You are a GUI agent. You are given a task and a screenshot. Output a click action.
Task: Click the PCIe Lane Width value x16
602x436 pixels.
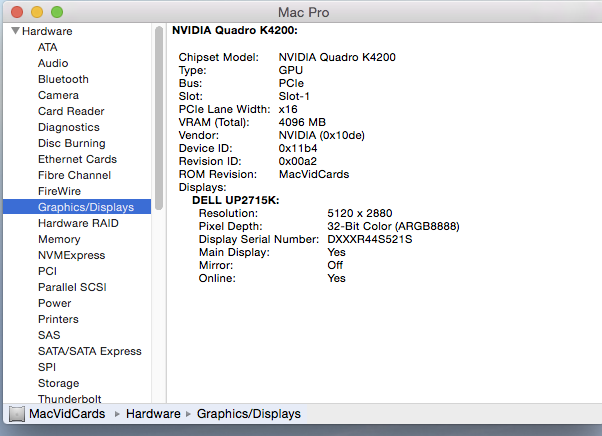coord(288,109)
